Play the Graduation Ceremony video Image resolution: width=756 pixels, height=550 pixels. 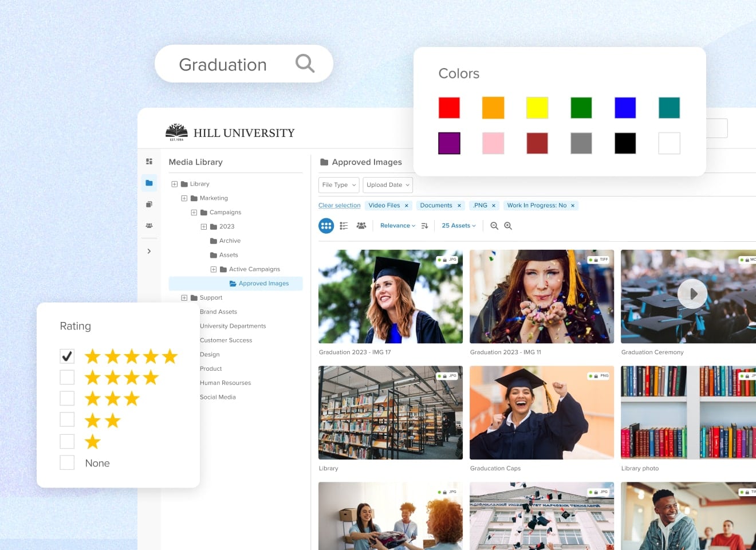tap(692, 294)
